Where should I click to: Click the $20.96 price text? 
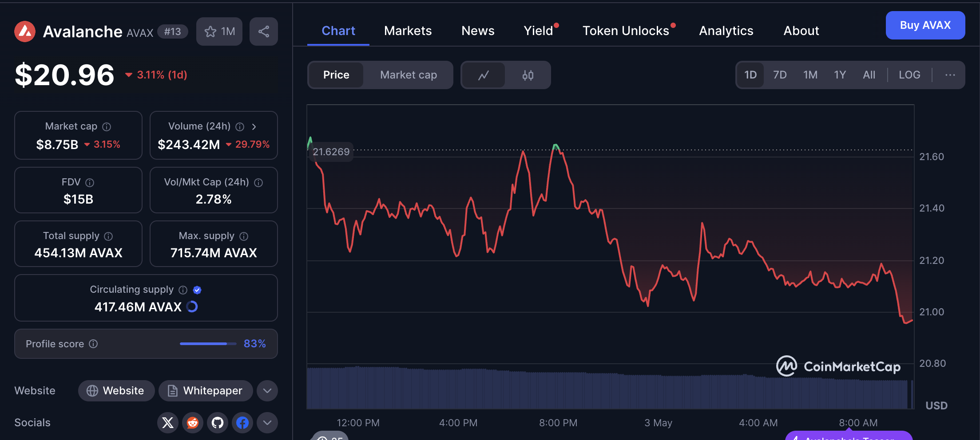65,75
